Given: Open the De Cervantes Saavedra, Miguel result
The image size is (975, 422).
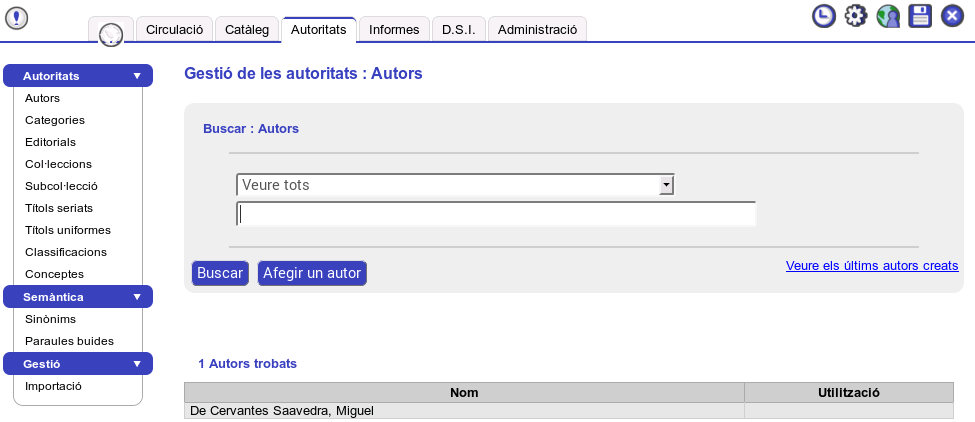Looking at the screenshot, I should (275, 411).
